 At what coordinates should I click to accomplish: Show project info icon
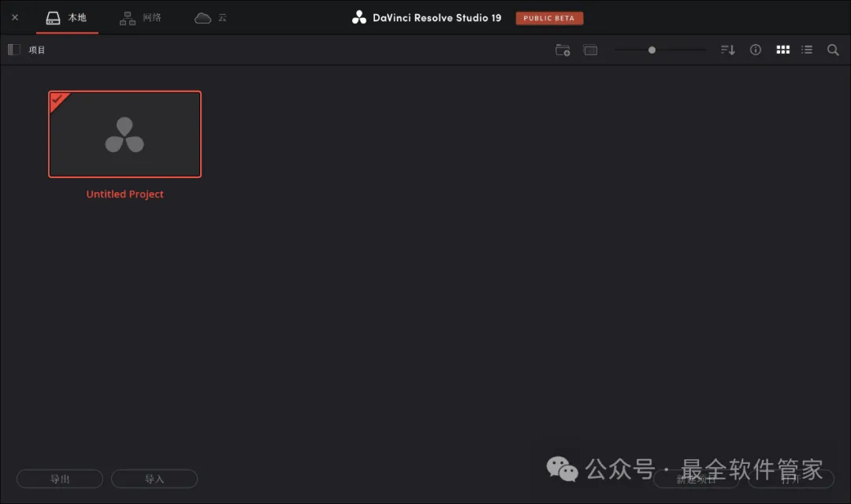pos(756,50)
